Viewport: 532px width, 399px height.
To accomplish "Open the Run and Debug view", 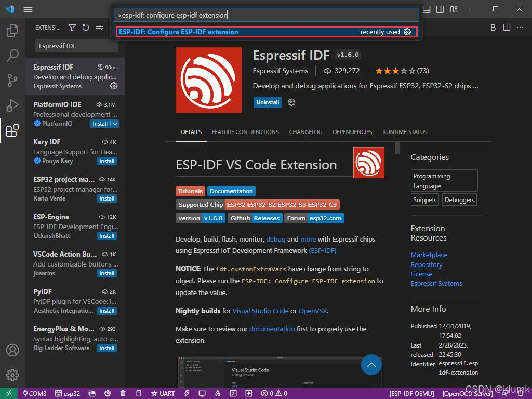I will coord(12,105).
